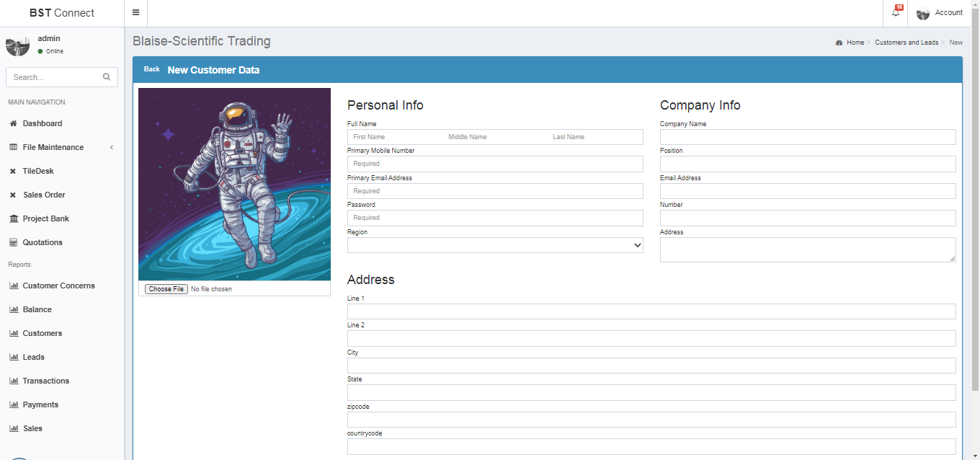The height and width of the screenshot is (460, 980).
Task: Click the TileDesk icon in sidebar
Action: 13,172
